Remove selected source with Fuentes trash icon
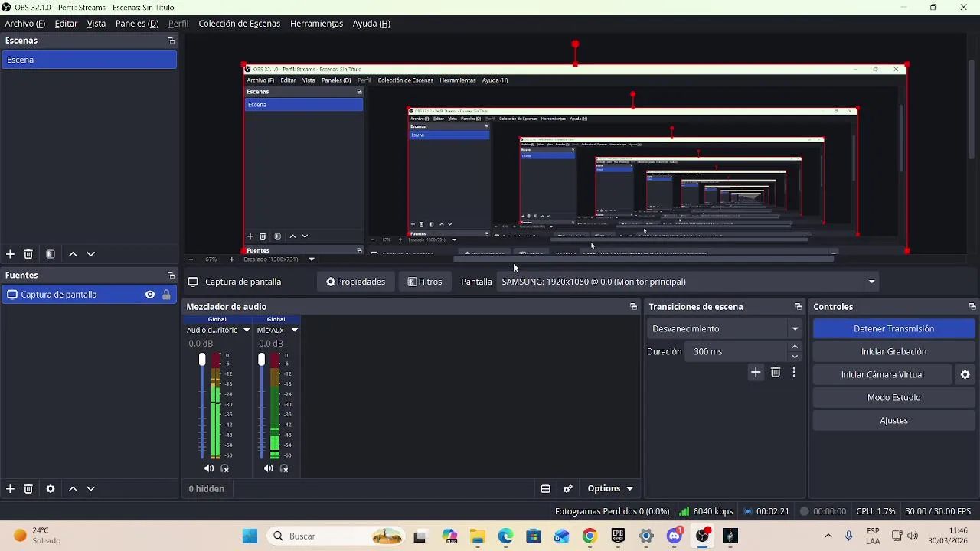Screen dimensions: 980x551 coord(28,489)
